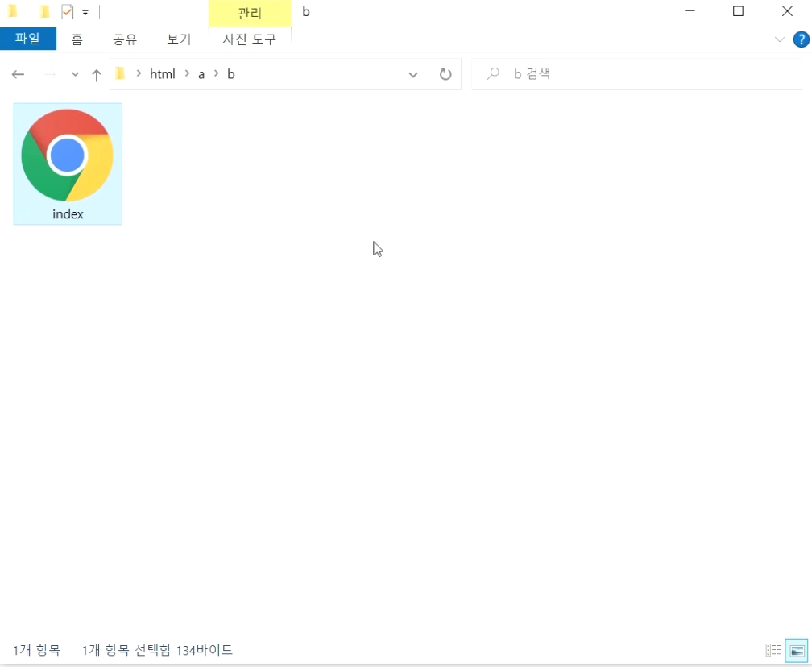Click the quick access properties checkmark icon
Screen dimensions: 812x667
coord(68,11)
